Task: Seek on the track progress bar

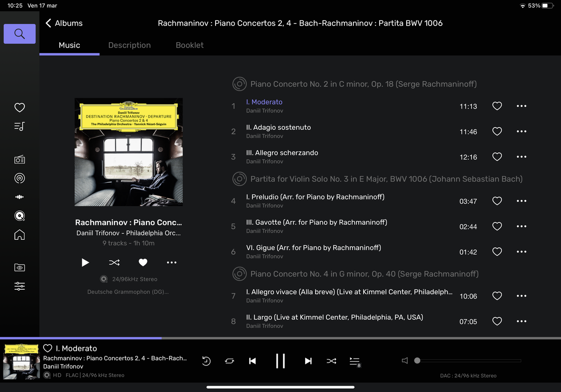Action: [280, 338]
